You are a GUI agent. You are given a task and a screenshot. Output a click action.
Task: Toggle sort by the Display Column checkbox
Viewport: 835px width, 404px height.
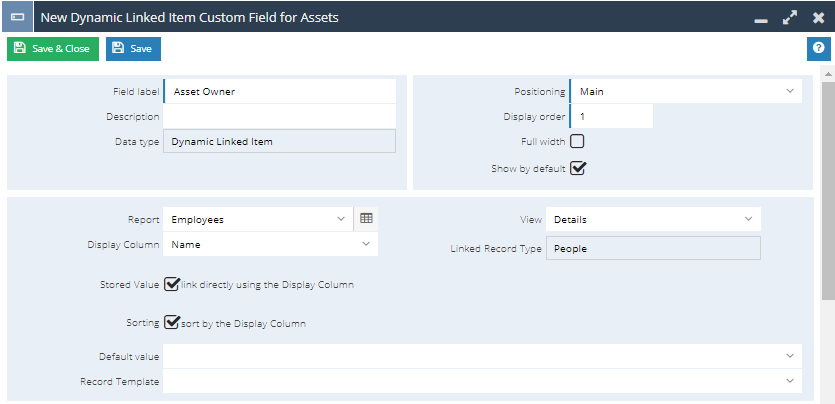pos(171,323)
